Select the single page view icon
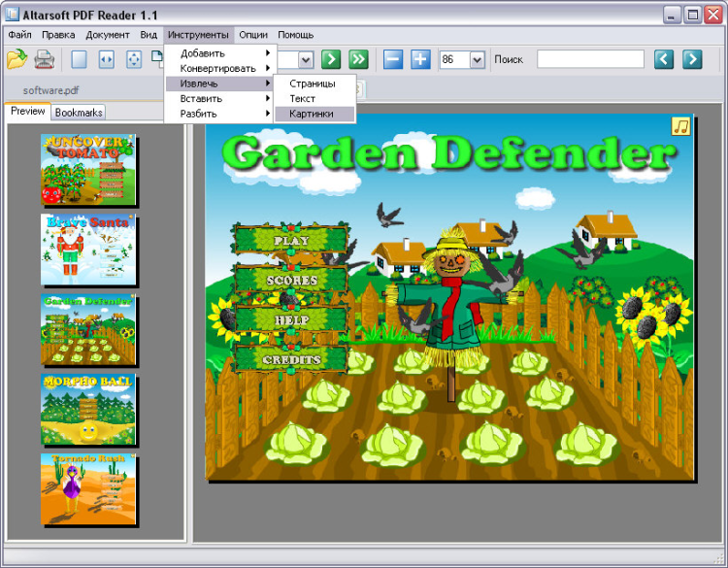Viewport: 728px width, 568px height. point(79,59)
